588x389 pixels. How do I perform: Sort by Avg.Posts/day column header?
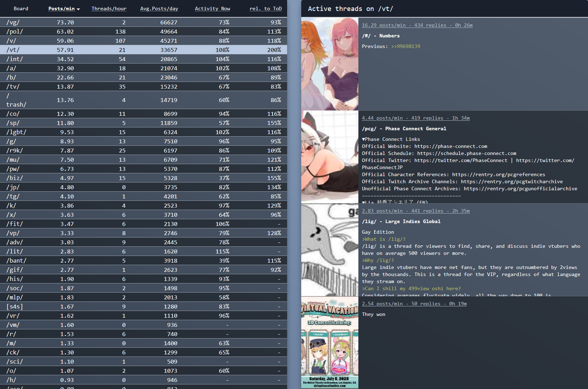159,8
